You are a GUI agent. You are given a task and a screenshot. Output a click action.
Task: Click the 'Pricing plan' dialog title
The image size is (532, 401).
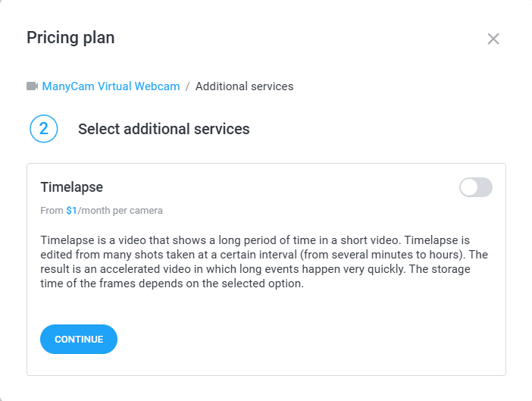[70, 37]
